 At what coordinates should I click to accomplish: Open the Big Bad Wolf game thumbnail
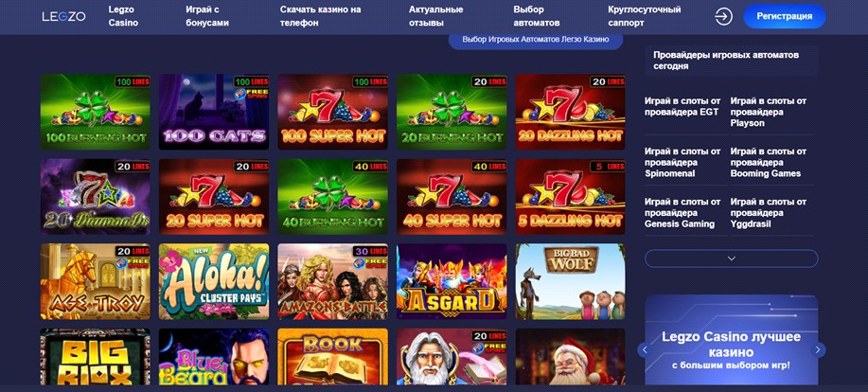570,281
